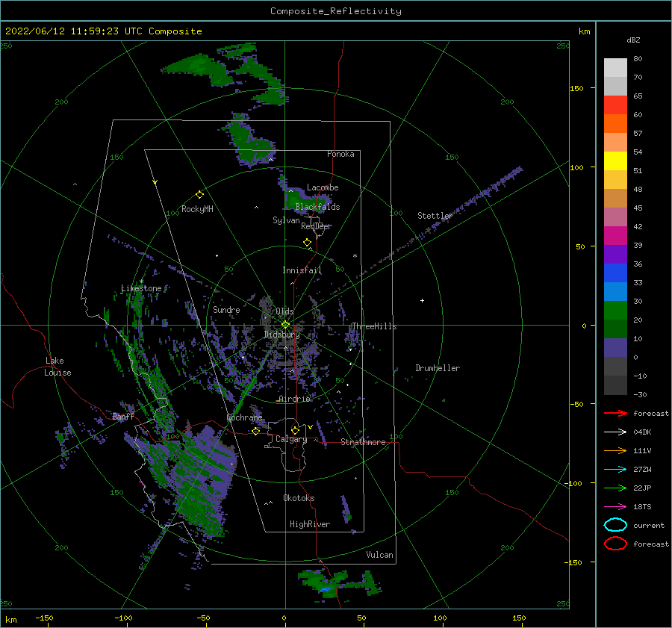Select the light gray 80 dBZ color swatch
This screenshot has width=672, height=628.
pyautogui.click(x=615, y=67)
